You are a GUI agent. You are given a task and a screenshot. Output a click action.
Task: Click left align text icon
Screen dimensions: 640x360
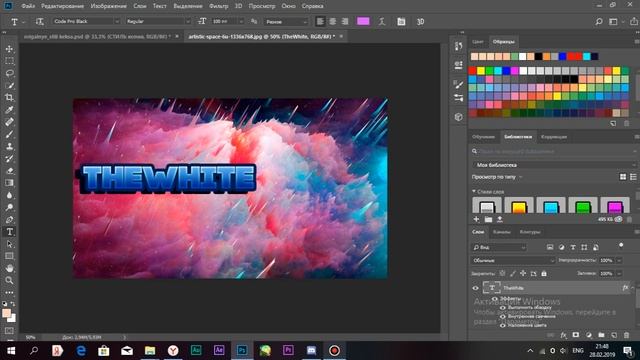pos(320,22)
